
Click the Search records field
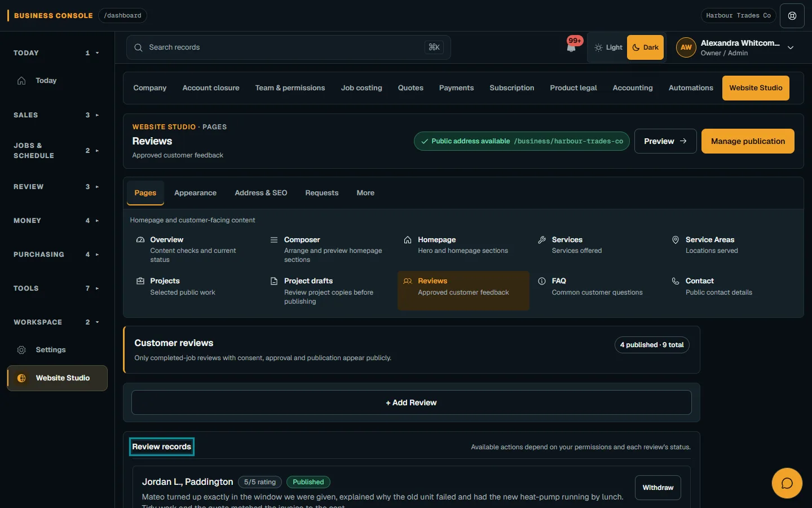click(x=289, y=47)
